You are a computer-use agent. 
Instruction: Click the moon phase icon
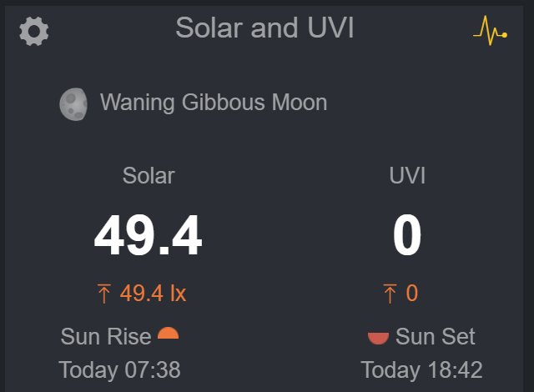pyautogui.click(x=73, y=103)
